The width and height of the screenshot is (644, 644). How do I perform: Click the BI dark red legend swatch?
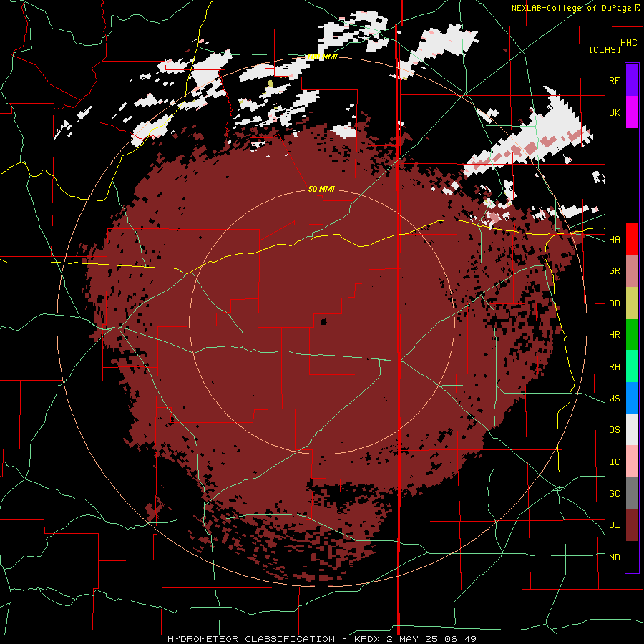pyautogui.click(x=632, y=525)
